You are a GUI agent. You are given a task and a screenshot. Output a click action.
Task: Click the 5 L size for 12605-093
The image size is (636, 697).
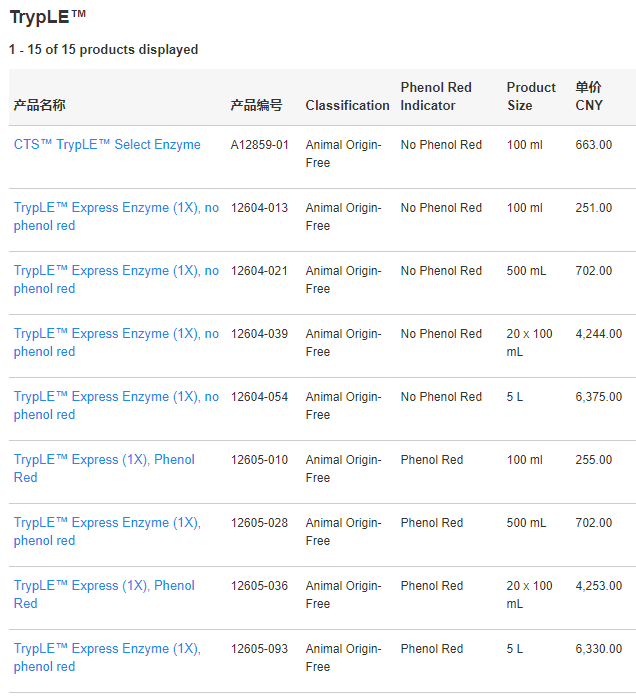[515, 649]
